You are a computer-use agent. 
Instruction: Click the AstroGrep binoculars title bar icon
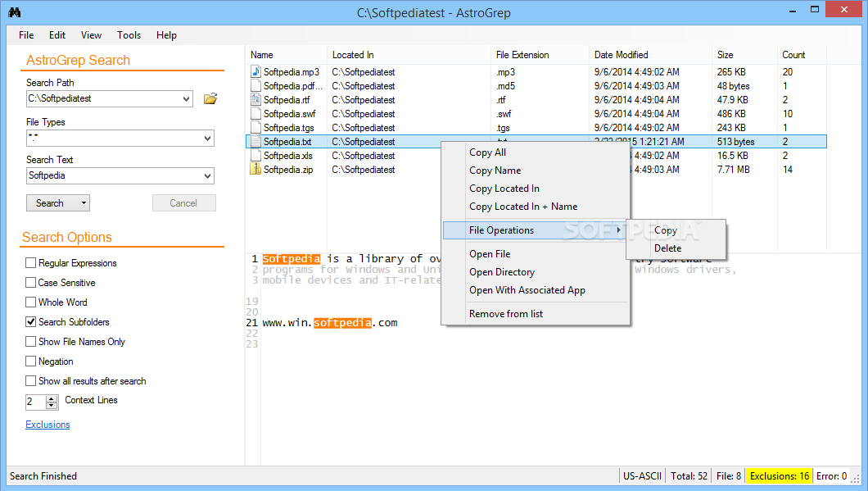click(x=15, y=12)
